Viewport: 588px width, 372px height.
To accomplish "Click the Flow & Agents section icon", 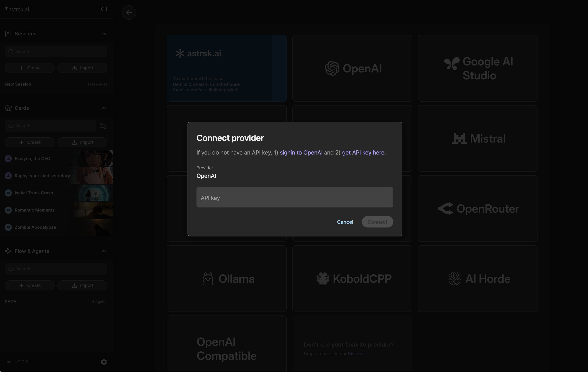I will pos(8,251).
